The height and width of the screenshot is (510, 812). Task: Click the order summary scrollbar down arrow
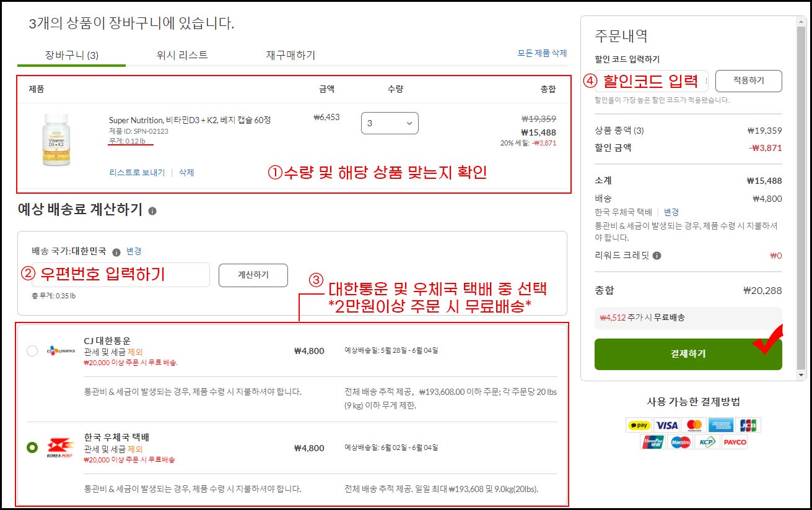pyautogui.click(x=801, y=375)
